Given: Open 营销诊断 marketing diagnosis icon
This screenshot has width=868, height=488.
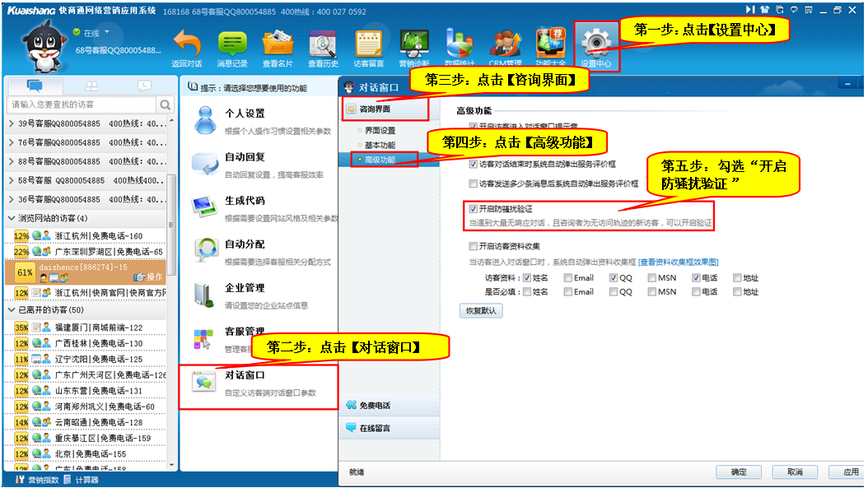Looking at the screenshot, I should (x=413, y=44).
